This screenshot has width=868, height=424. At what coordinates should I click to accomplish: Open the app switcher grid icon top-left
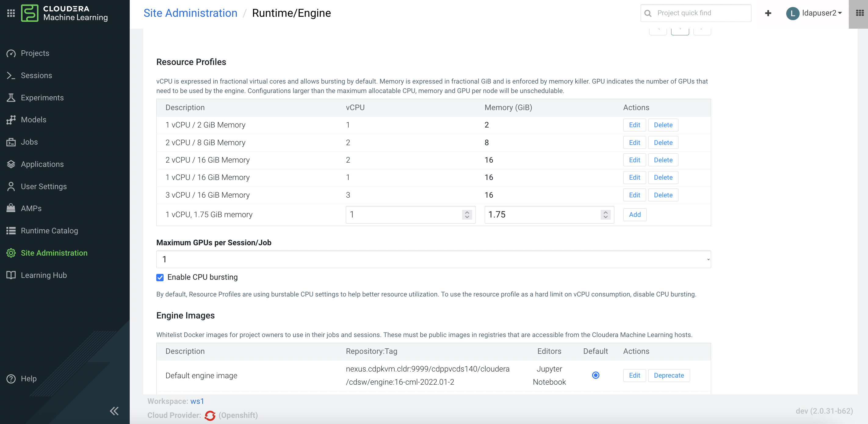[x=11, y=13]
